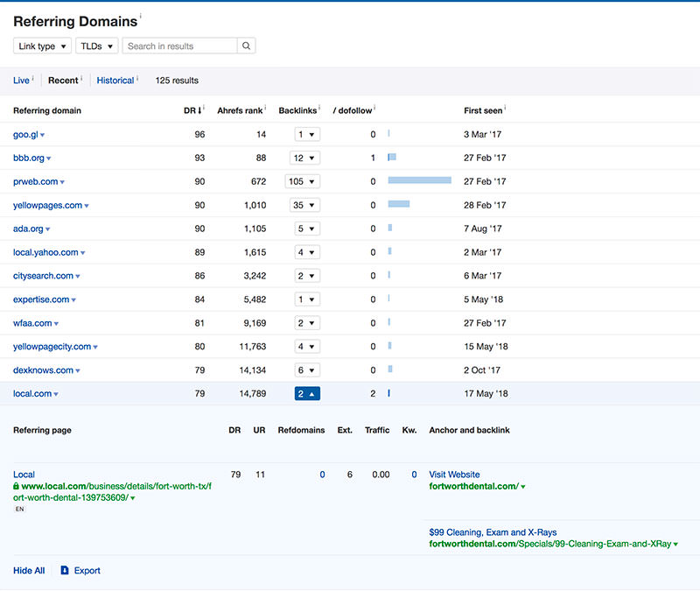Expand backlinks dropdown for dexknows.com
Viewport: 700px width, 591px height.
pyautogui.click(x=307, y=369)
